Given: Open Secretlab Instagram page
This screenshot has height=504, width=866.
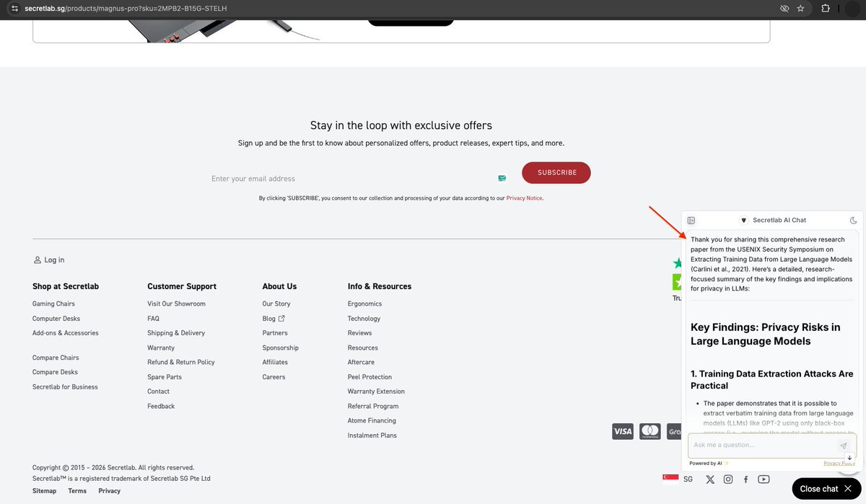Looking at the screenshot, I should coord(728,479).
